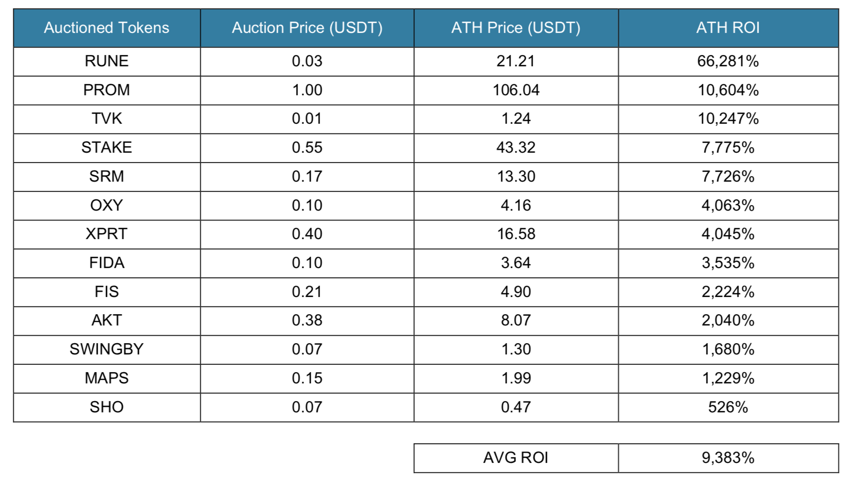Select the OXY token cell
Screen dimensions: 868x483
107,206
